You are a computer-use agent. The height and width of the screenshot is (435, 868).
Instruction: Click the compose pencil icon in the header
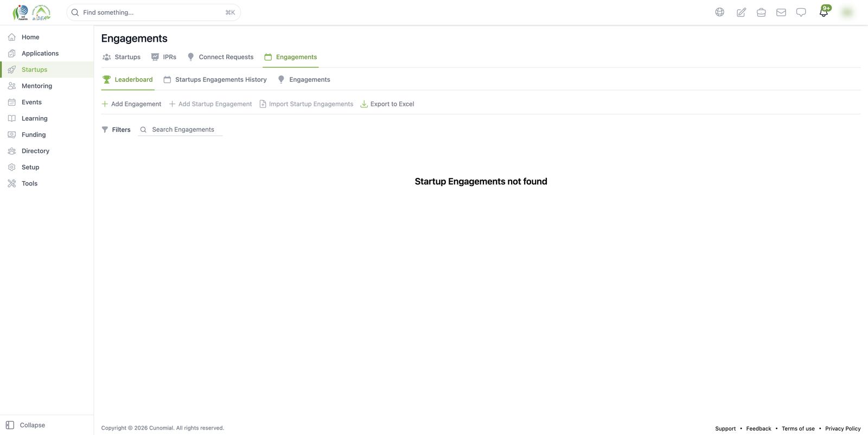741,12
